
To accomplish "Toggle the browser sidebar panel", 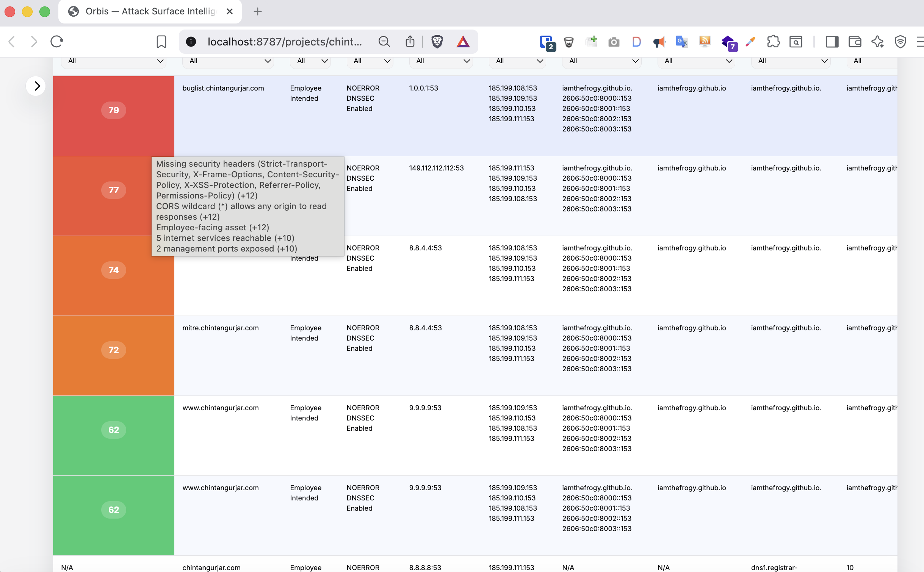I will (832, 42).
